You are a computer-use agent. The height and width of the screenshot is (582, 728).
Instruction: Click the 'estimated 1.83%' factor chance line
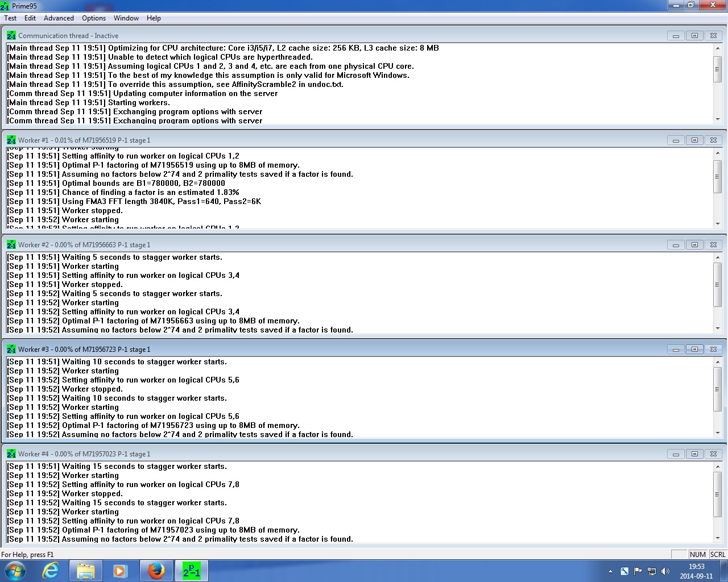(x=123, y=193)
